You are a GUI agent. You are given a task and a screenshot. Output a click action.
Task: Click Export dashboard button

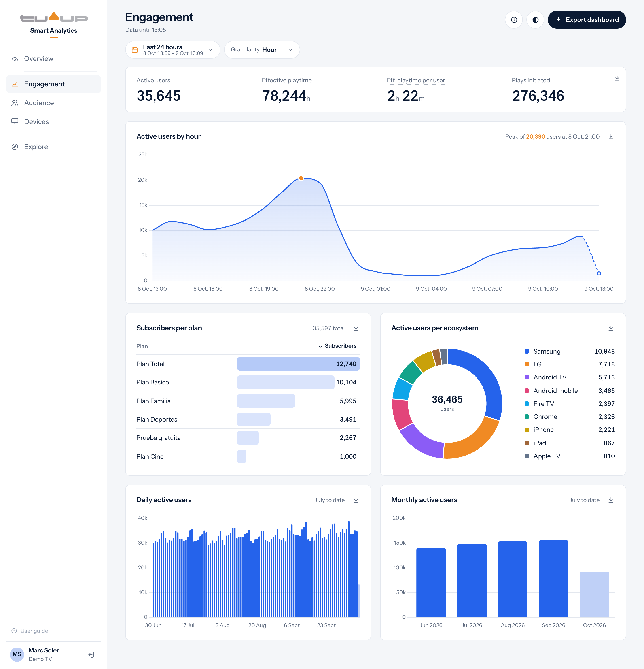coord(587,20)
